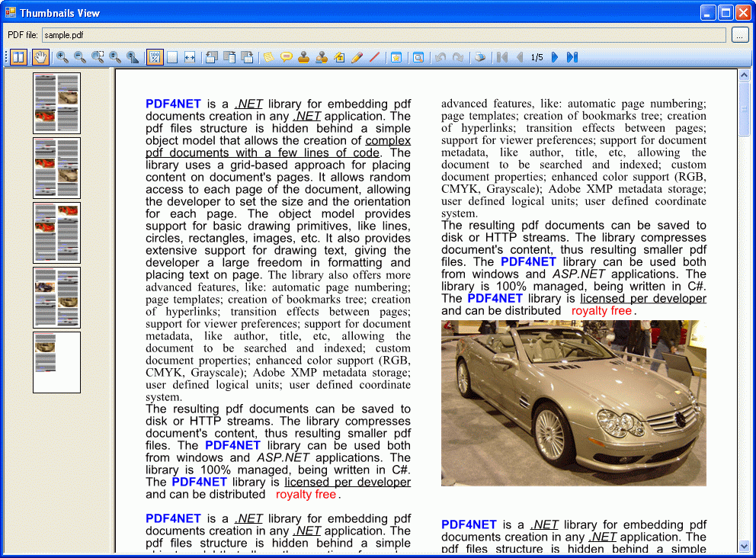The height and width of the screenshot is (558, 756).
Task: Select the fit page icon
Action: (x=172, y=57)
